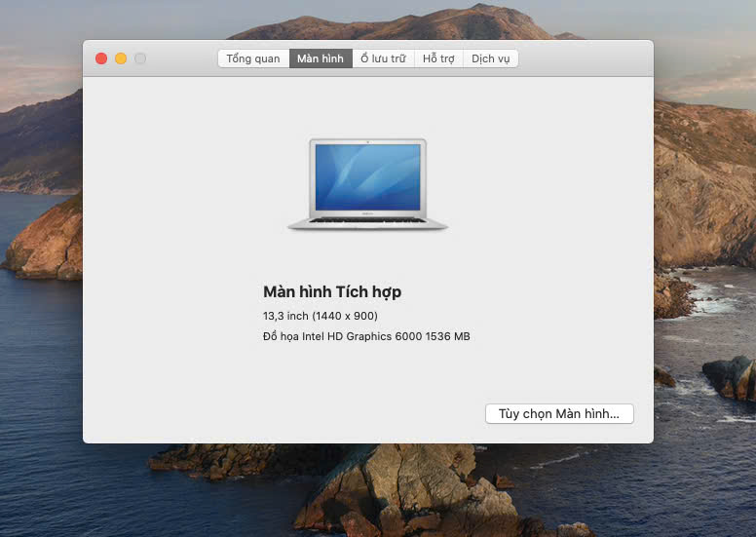The image size is (756, 537).
Task: Click the Màn hình Tích hợp heading
Action: click(332, 292)
